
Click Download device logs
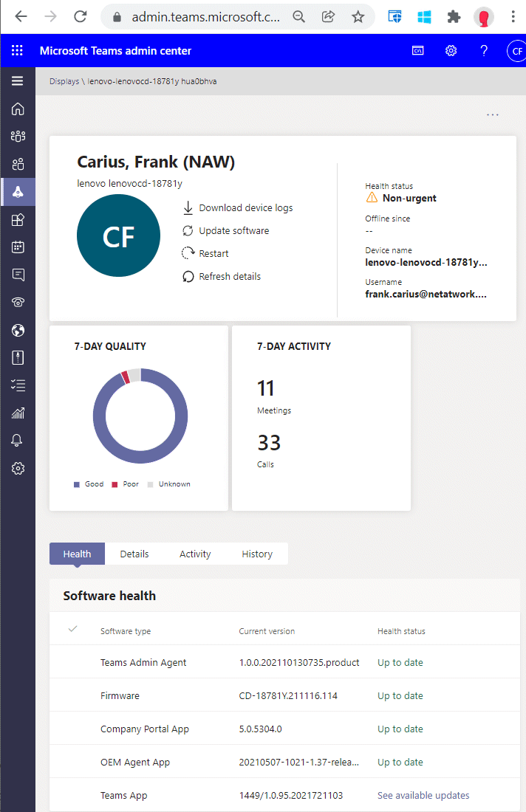(x=238, y=207)
